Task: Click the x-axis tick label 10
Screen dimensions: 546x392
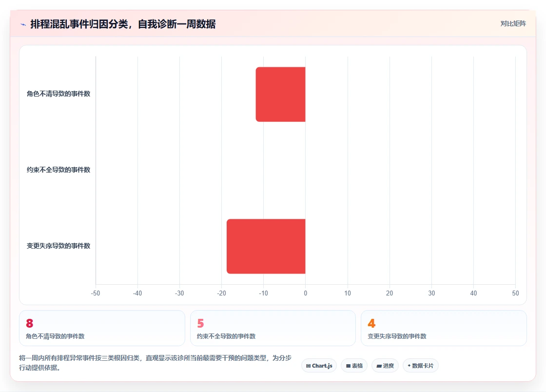Action: coord(348,293)
